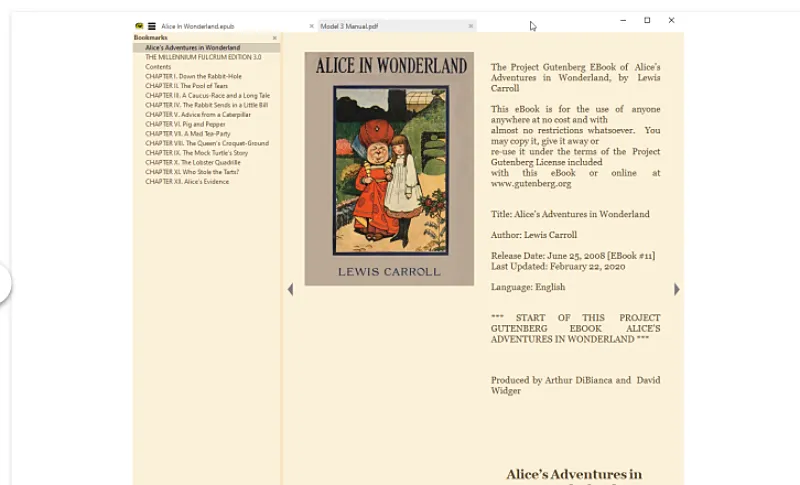Screen dimensions: 800x485
Task: Click the 'Title: Alice's Adventures in Wonderland' line
Action: point(570,214)
